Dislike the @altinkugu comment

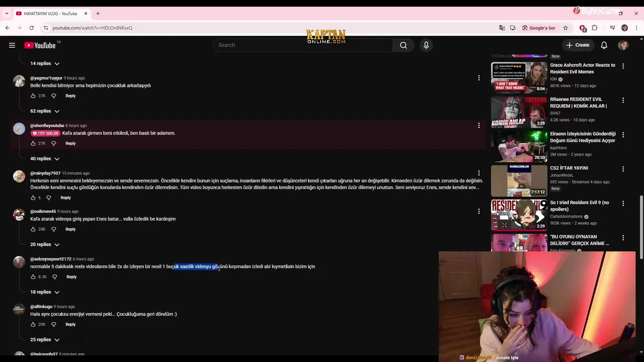point(54,324)
